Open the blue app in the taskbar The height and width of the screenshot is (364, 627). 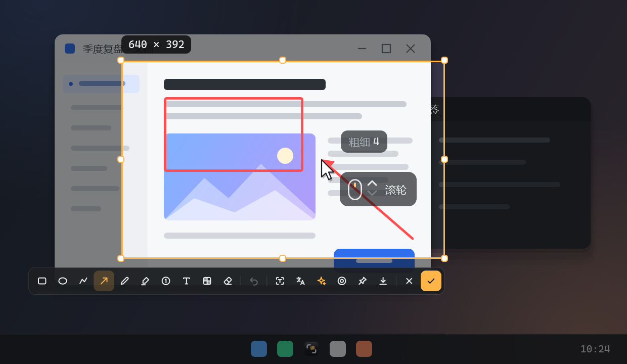click(259, 349)
